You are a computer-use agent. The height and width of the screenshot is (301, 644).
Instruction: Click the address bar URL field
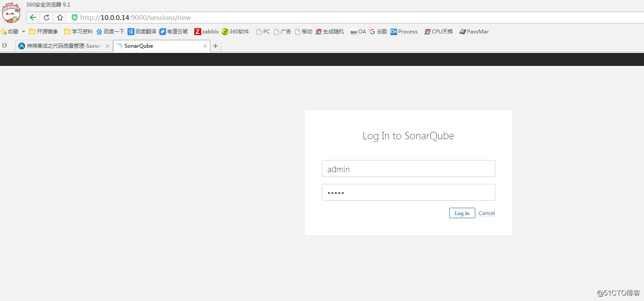click(356, 18)
